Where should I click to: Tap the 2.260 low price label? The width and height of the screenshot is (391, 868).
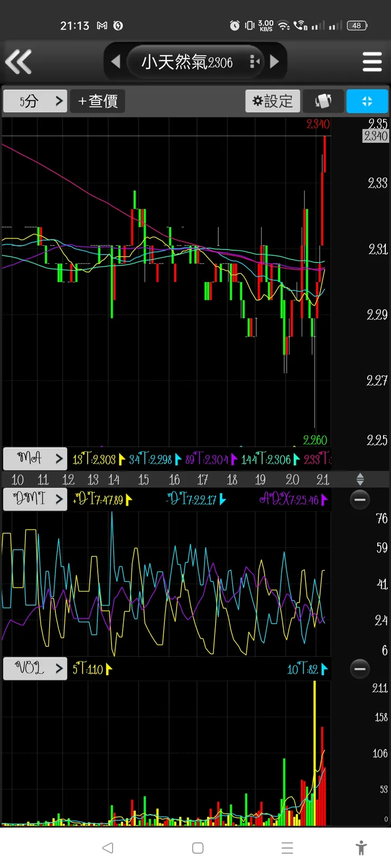(x=315, y=440)
